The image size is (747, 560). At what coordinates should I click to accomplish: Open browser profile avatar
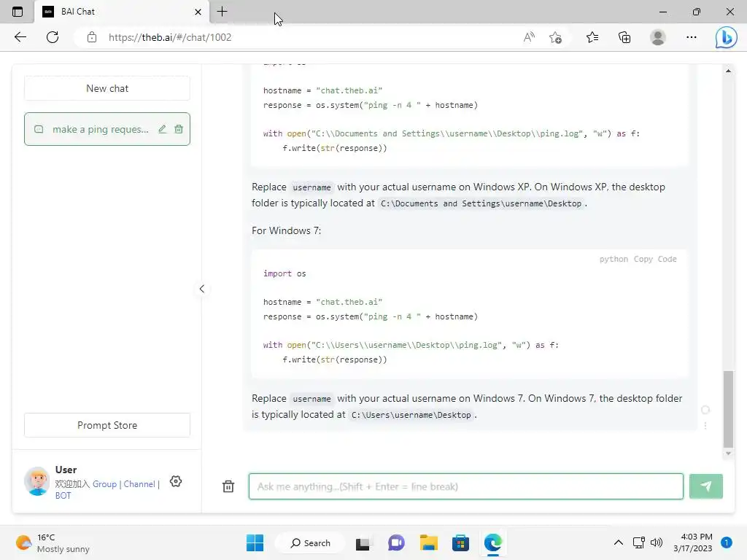point(658,37)
